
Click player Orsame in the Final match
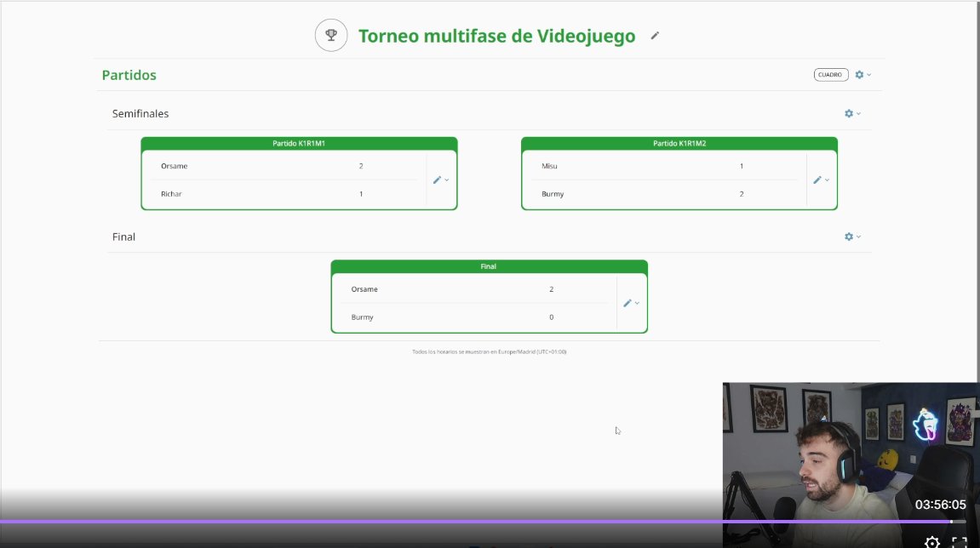364,289
